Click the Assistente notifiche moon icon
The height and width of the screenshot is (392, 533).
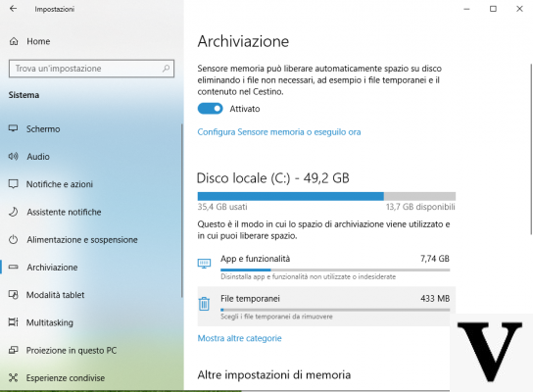(x=14, y=212)
